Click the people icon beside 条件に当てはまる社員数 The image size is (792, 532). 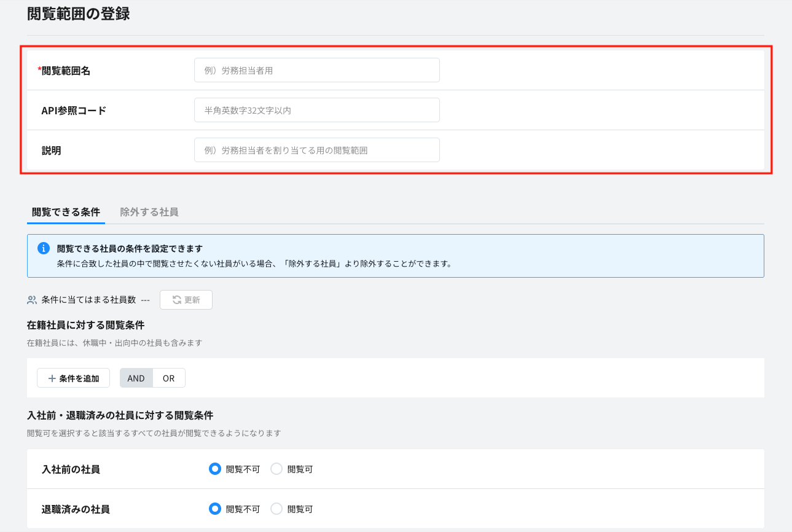tap(32, 300)
